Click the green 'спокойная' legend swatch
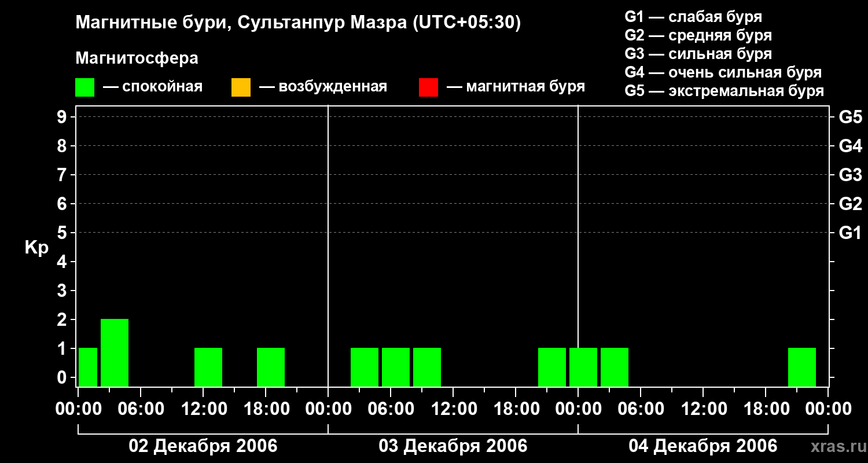Image resolution: width=868 pixels, height=463 pixels. point(84,87)
